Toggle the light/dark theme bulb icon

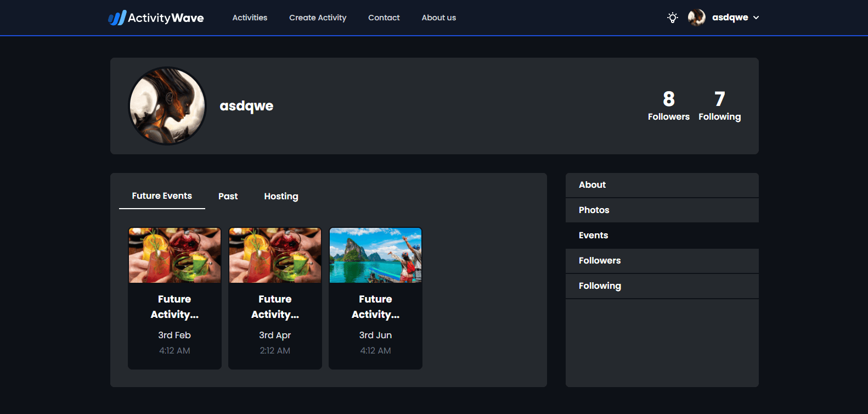tap(673, 18)
